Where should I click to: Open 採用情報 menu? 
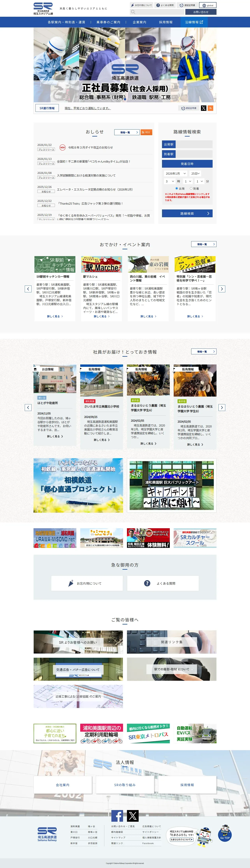[x=166, y=22]
